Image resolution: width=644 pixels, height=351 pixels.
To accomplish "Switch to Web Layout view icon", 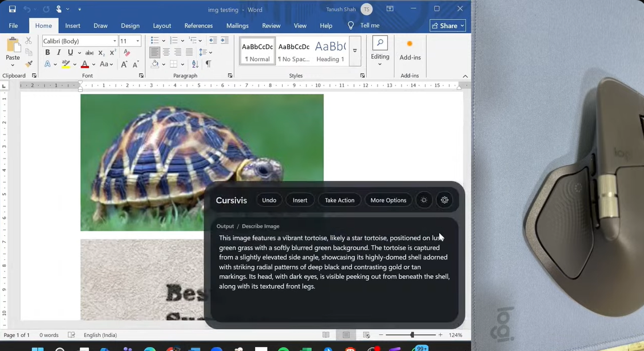I will (367, 335).
